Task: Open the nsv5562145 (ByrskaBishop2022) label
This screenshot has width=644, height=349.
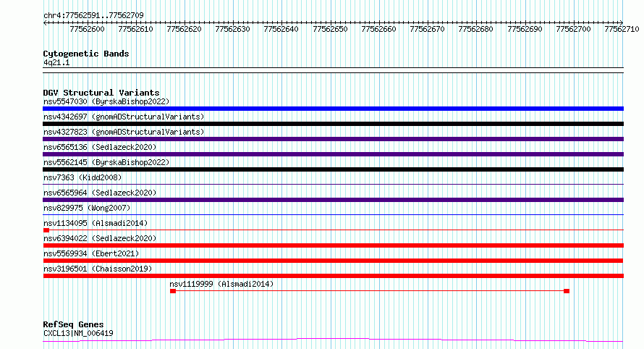Action: point(106,162)
